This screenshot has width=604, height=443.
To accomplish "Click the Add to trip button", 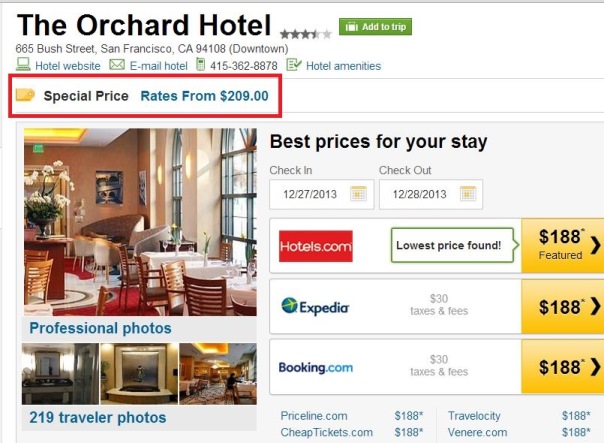I will [375, 27].
